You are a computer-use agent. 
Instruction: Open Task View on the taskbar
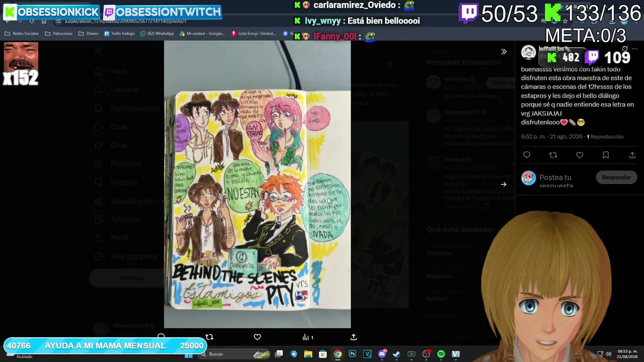click(279, 354)
